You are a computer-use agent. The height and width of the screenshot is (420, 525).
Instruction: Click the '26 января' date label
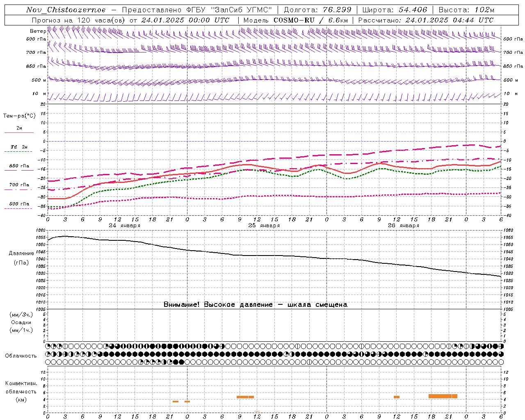(403, 226)
